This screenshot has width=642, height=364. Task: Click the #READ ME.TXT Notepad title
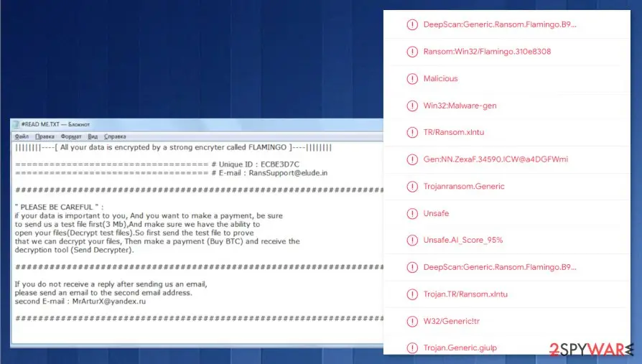pos(55,124)
